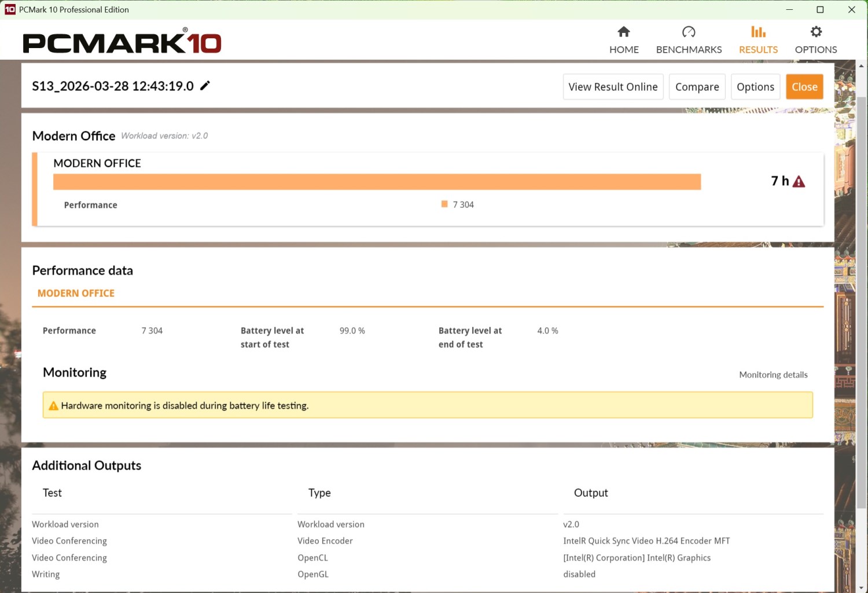Screen dimensions: 868x593
Task: Click the OpenCL type cell
Action: tap(312, 558)
